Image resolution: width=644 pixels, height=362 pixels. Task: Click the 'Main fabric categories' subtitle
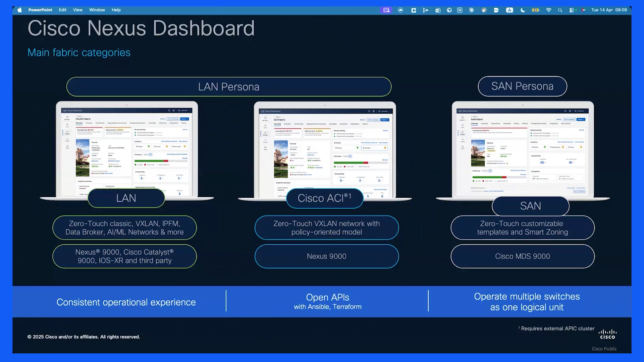79,53
